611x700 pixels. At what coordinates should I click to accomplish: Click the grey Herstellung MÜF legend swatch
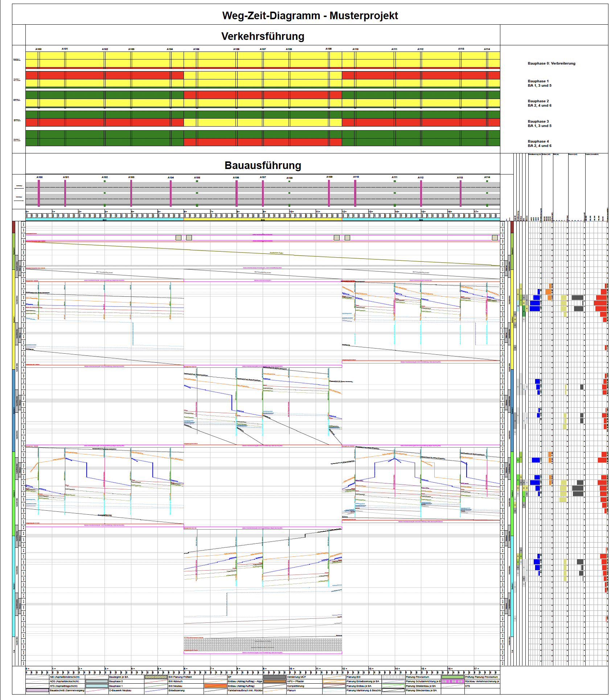pos(275,677)
